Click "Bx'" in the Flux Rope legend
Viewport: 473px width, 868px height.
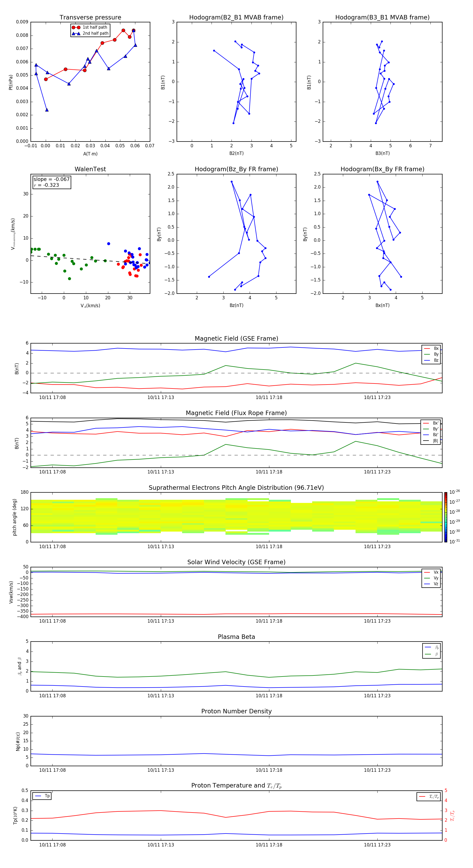pyautogui.click(x=431, y=423)
